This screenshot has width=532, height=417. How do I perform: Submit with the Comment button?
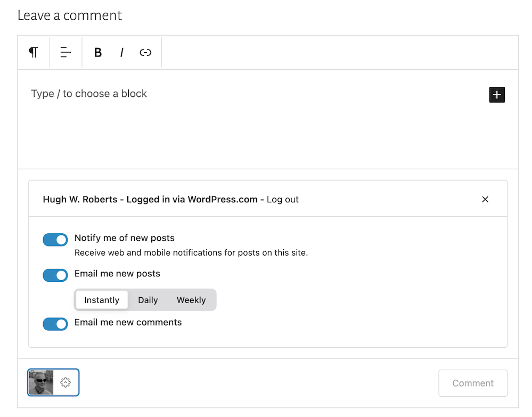(x=472, y=383)
